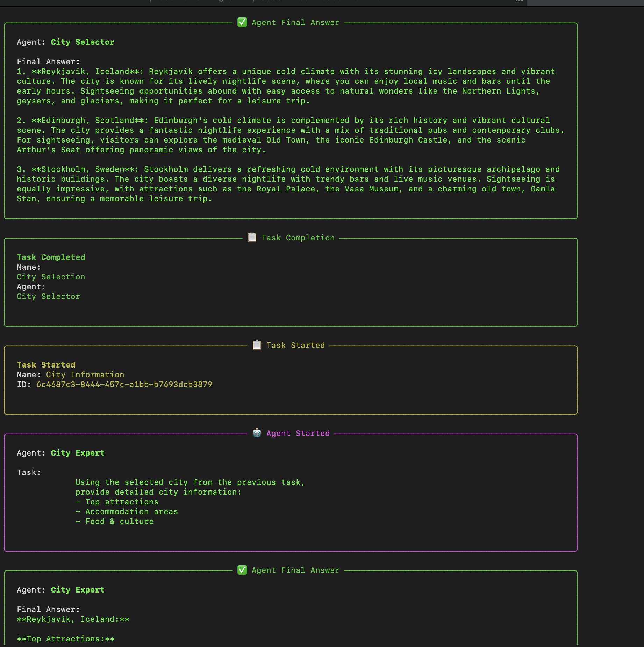
Task: Click the Accommodation areas bullet item
Action: (x=131, y=511)
